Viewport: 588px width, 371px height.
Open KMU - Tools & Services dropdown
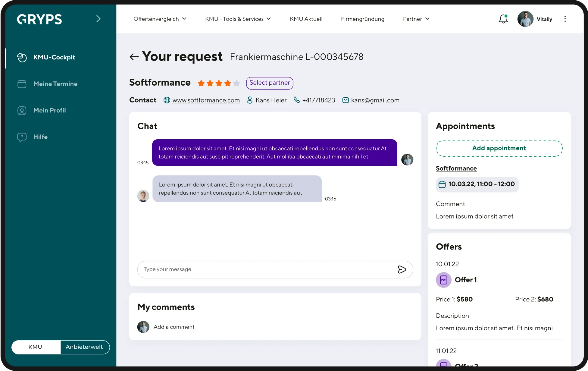tap(238, 19)
